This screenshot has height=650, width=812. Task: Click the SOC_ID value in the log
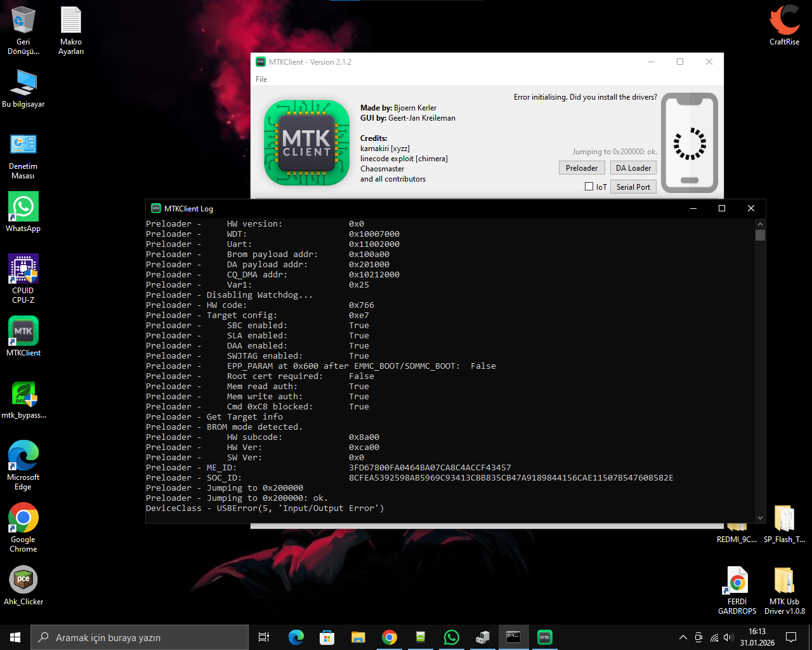point(511,478)
